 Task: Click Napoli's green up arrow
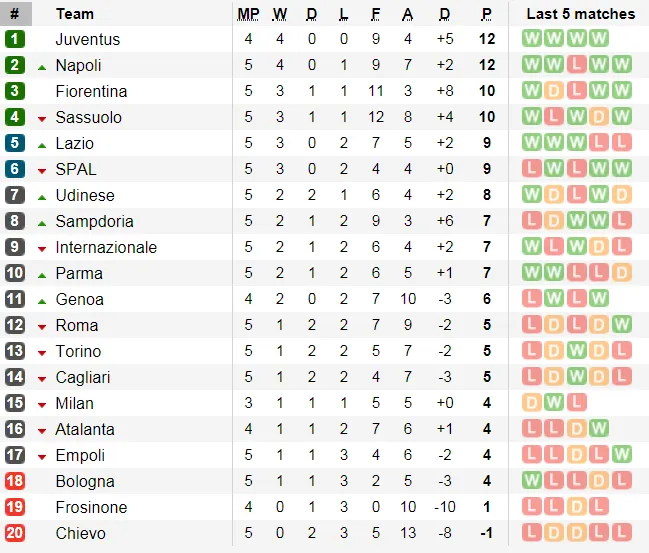point(42,67)
